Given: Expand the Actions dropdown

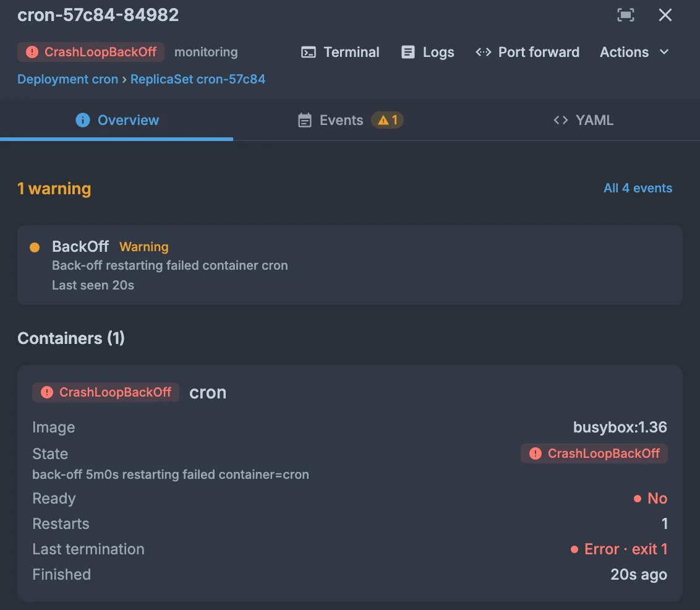Looking at the screenshot, I should pyautogui.click(x=634, y=52).
